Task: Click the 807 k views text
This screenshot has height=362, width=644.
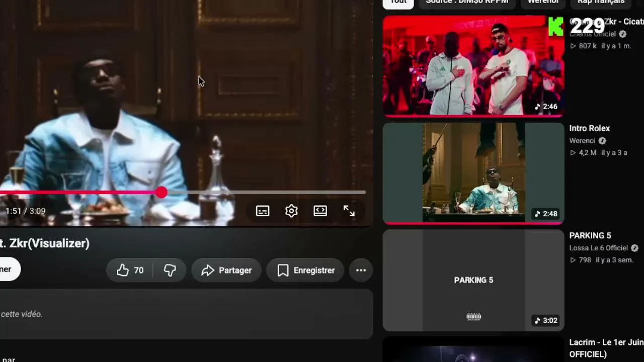Action: click(588, 46)
